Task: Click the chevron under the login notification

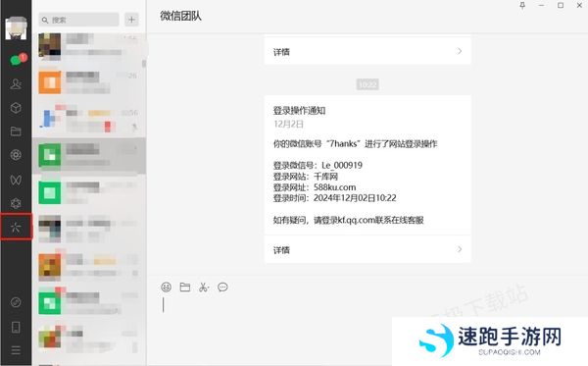Action: [x=460, y=249]
